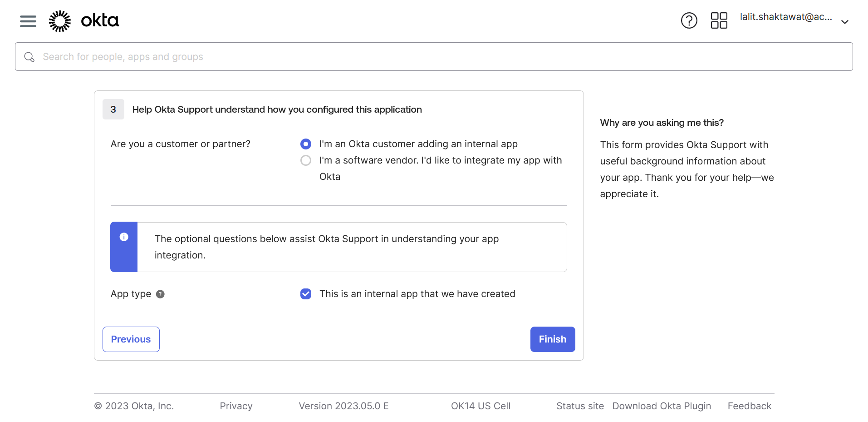The image size is (868, 422).
Task: Expand the lalit.shaktawat account dropdown
Action: (844, 22)
